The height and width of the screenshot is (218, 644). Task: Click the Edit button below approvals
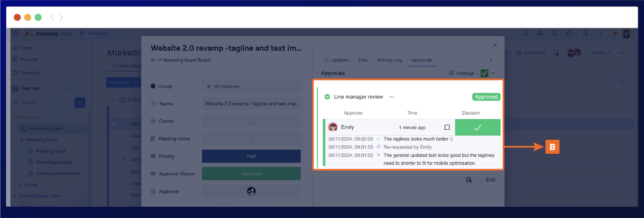[490, 180]
